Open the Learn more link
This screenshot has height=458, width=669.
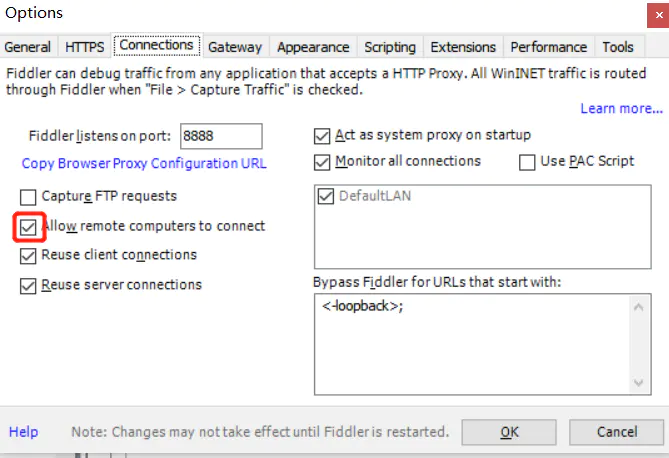coord(621,108)
